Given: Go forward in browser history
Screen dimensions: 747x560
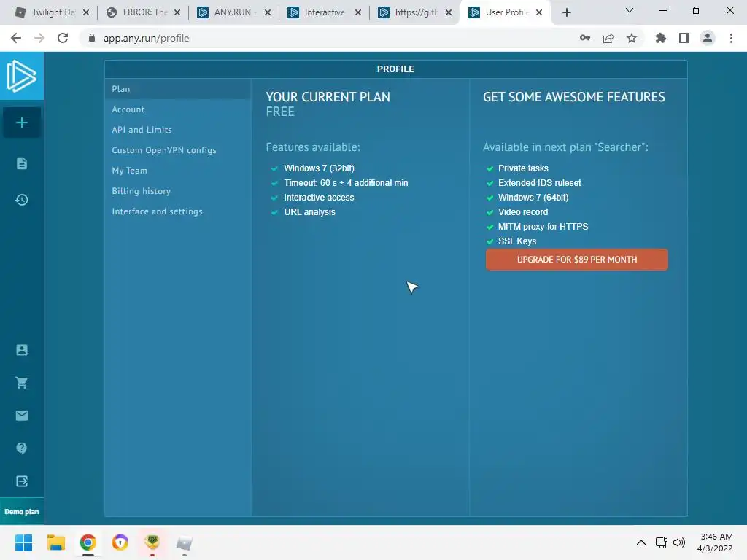Looking at the screenshot, I should tap(39, 38).
